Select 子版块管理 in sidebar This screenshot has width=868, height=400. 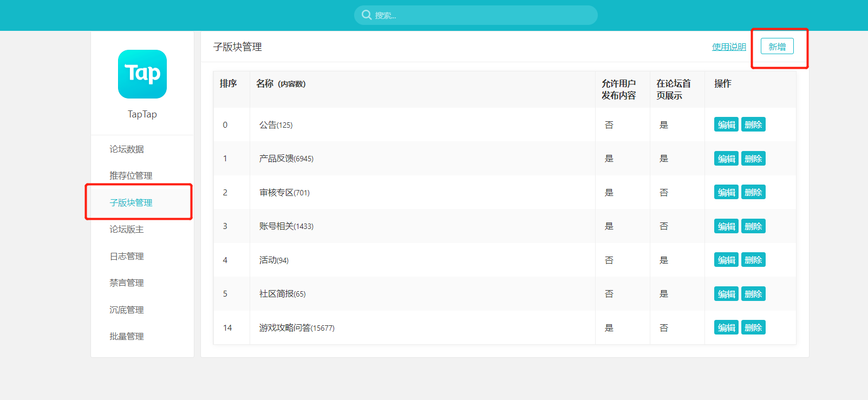tap(131, 202)
